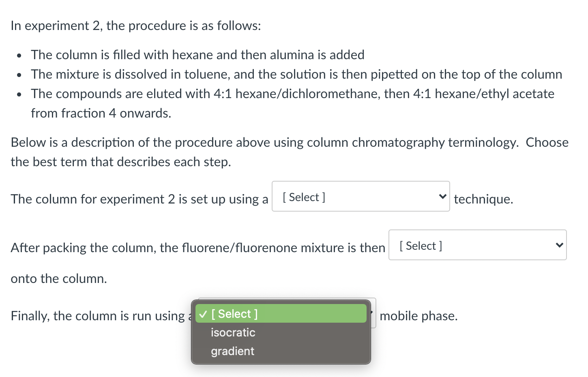Click the chevron on the technique dropdown

442,196
